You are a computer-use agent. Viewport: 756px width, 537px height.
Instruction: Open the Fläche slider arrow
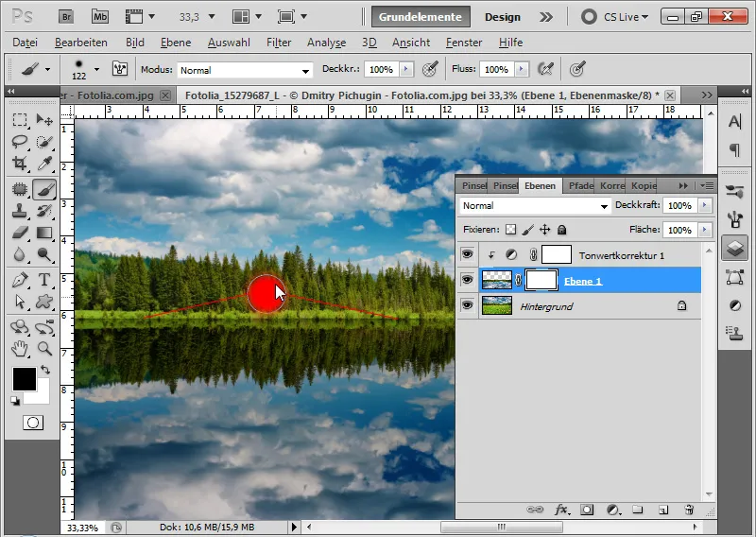(x=704, y=230)
